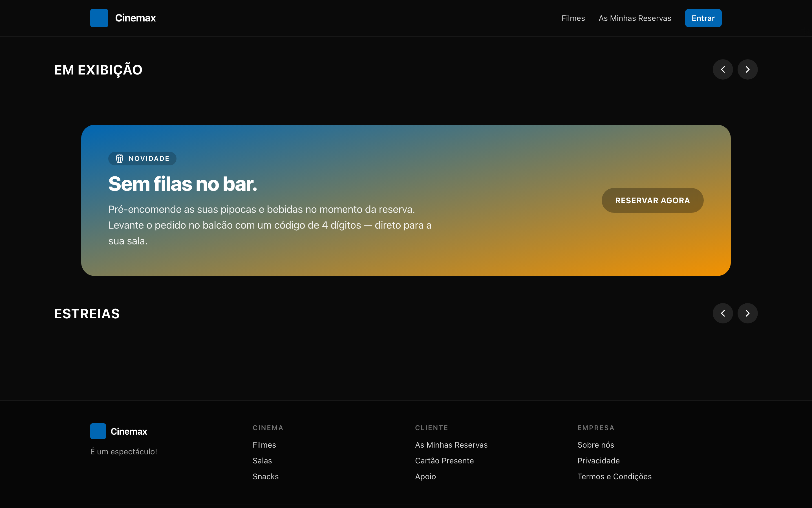
Task: Open Termos e Condições footer link
Action: pos(614,476)
